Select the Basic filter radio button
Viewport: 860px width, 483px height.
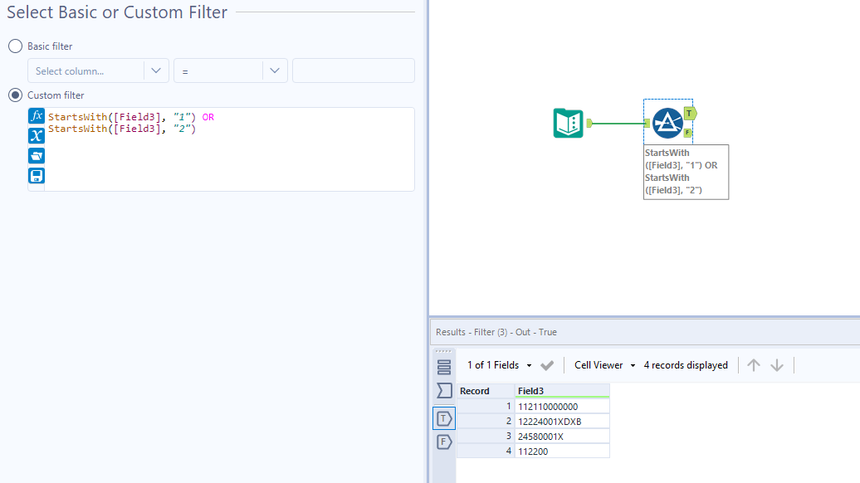(x=15, y=46)
